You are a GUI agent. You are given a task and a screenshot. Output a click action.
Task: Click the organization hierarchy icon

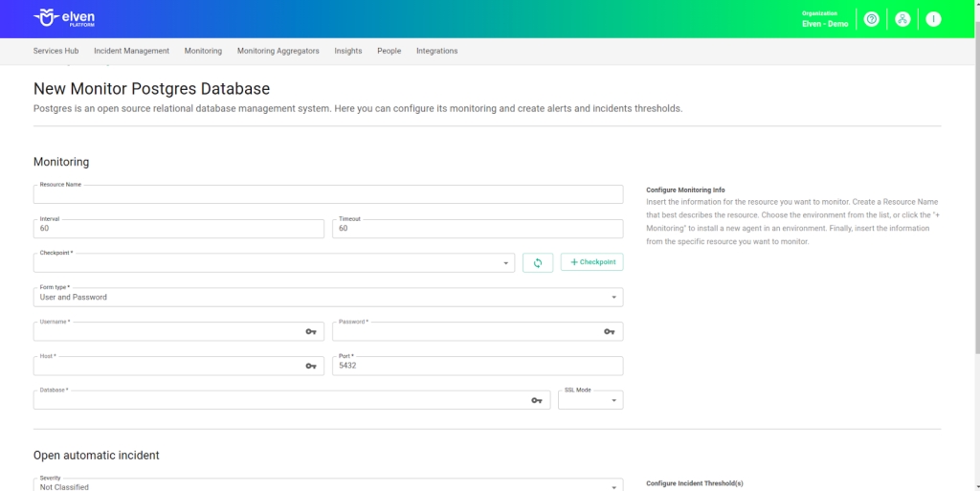pyautogui.click(x=902, y=19)
